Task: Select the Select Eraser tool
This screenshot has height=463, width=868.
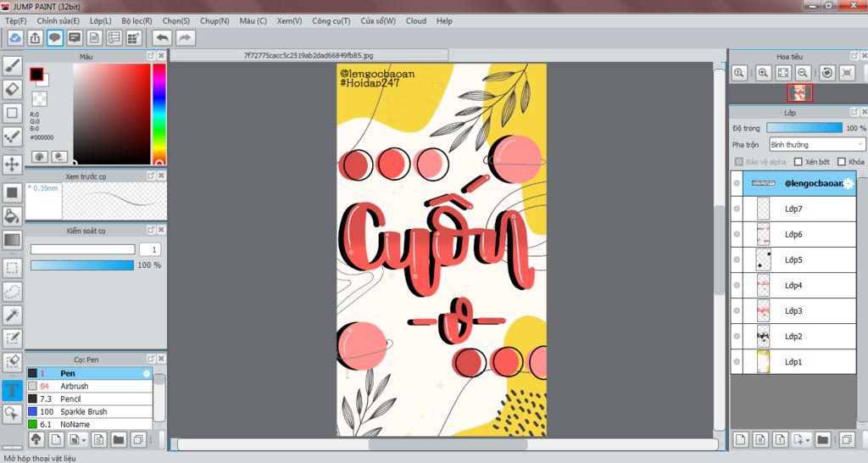Action: point(12,362)
